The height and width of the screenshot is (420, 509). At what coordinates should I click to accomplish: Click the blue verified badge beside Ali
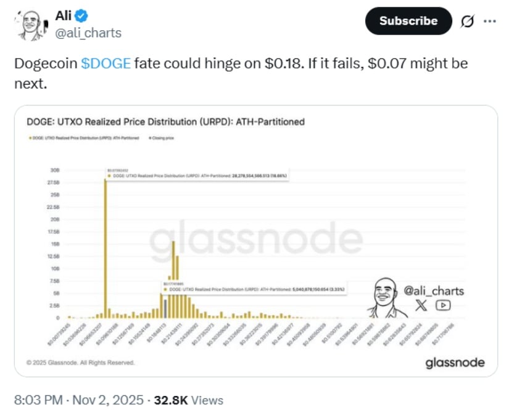tap(83, 16)
